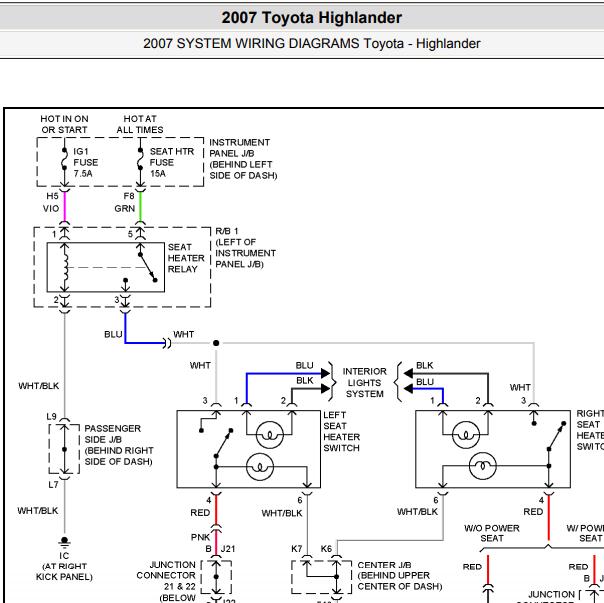
Task: Click 'IC (AT RIGHT KICK PANEL)' ground label
Action: [x=64, y=566]
